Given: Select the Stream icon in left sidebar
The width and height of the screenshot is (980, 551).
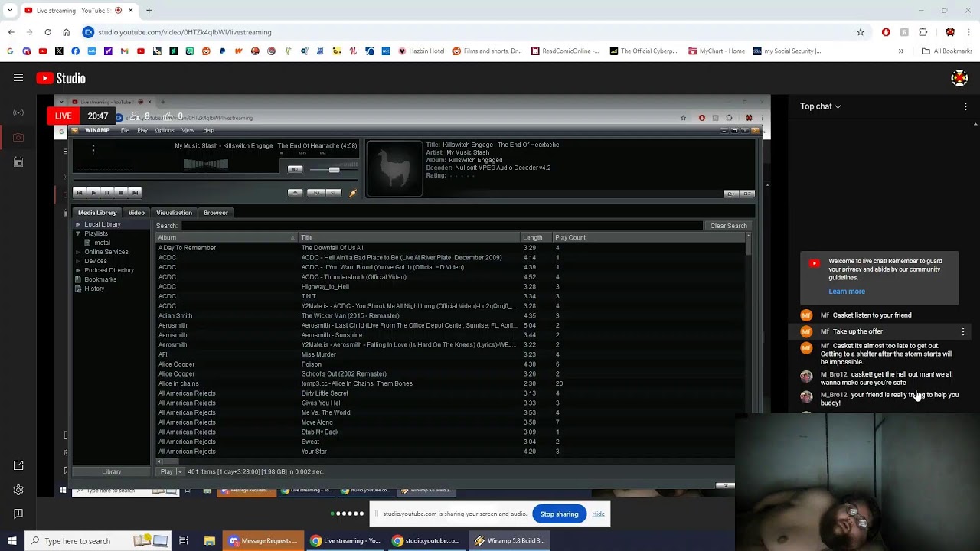Looking at the screenshot, I should pyautogui.click(x=18, y=113).
